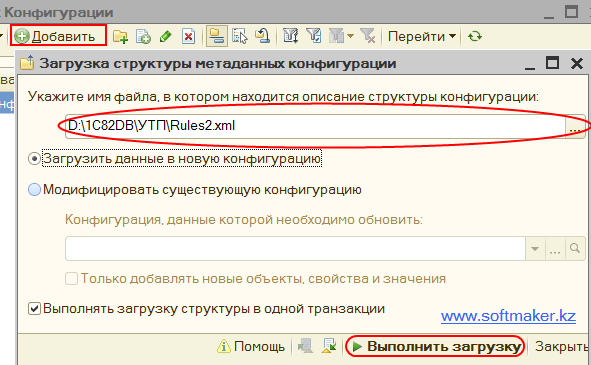Click the list output icon with the cursor
This screenshot has height=365, width=591.
tap(240, 37)
